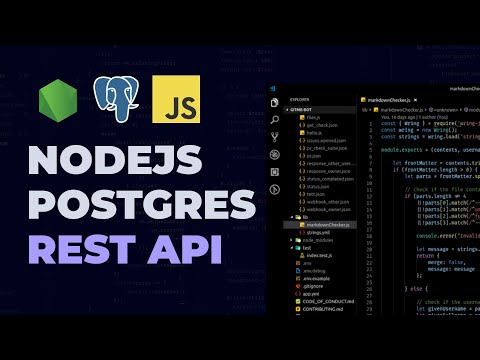480x360 pixels.
Task: Click the bottom circular activity bar icon
Action: [x=274, y=190]
